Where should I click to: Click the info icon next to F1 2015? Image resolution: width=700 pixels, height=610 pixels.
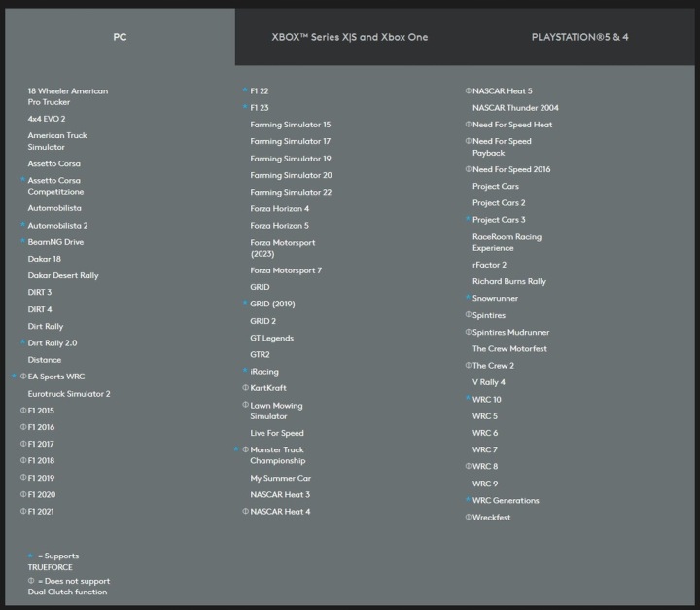pyautogui.click(x=23, y=410)
